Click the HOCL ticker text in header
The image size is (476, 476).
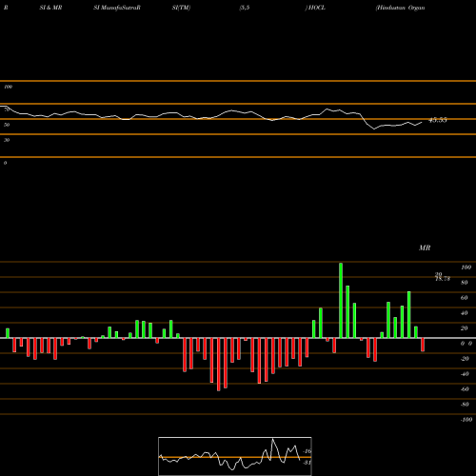click(317, 8)
